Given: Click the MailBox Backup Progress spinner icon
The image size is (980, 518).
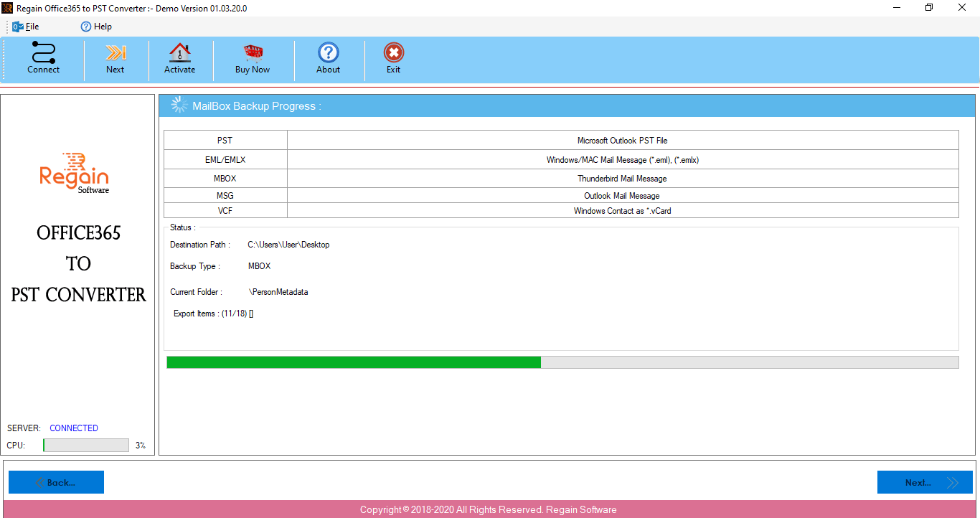Looking at the screenshot, I should click(179, 105).
